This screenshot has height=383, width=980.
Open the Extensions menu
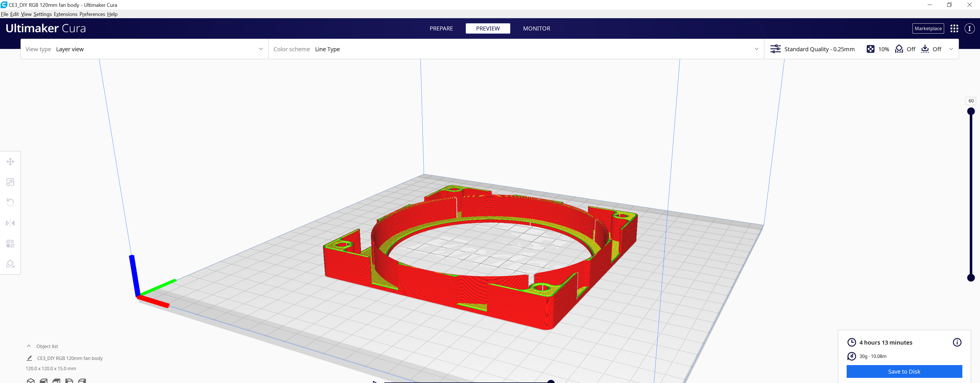(x=66, y=14)
